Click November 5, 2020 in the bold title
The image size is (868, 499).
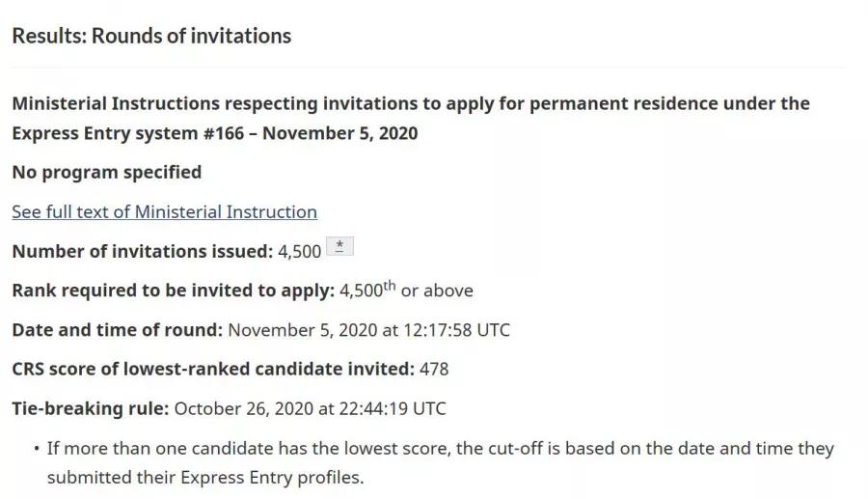pyautogui.click(x=339, y=133)
